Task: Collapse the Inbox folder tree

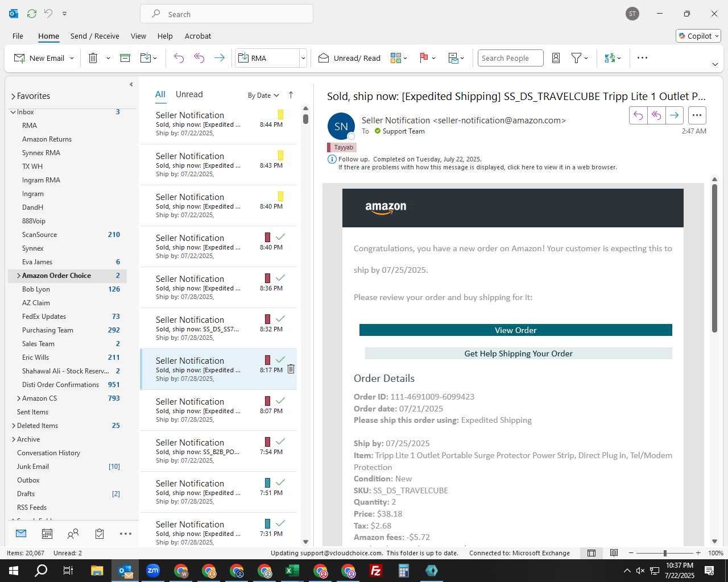Action: 13,112
